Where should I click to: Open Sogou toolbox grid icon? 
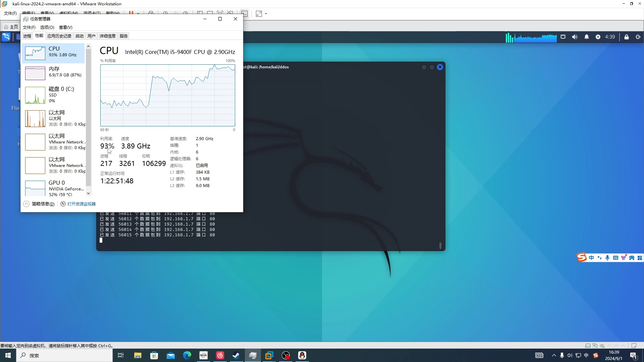640,258
